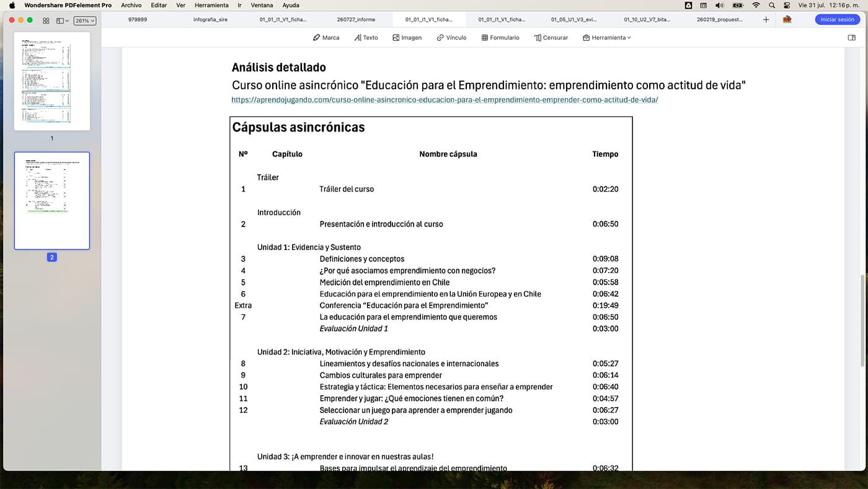Open the thumbnail grid view icon
This screenshot has width=868, height=489.
[x=46, y=20]
